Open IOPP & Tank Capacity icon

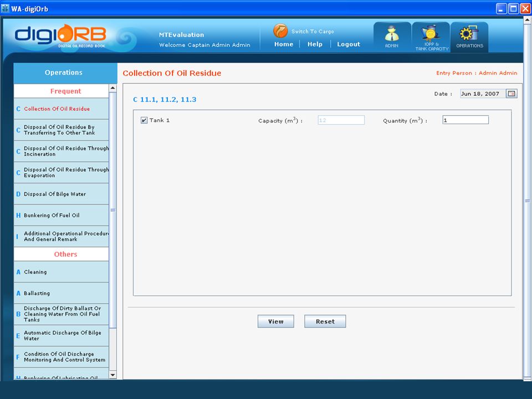coord(431,37)
